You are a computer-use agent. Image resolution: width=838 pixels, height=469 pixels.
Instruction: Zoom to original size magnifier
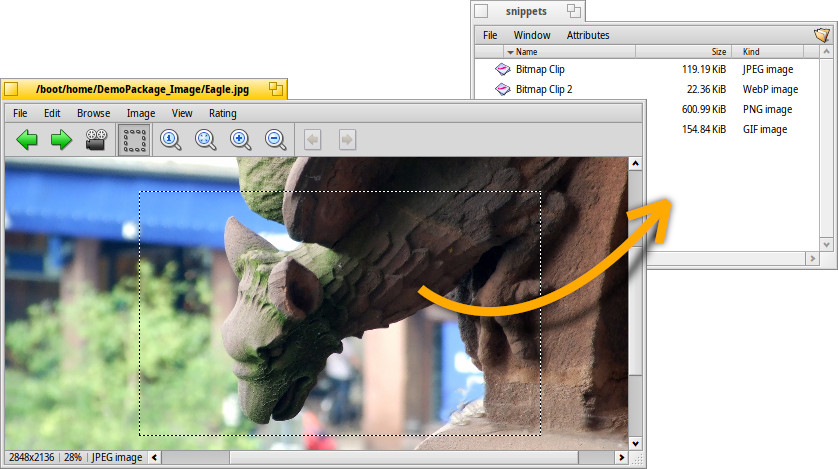point(171,140)
